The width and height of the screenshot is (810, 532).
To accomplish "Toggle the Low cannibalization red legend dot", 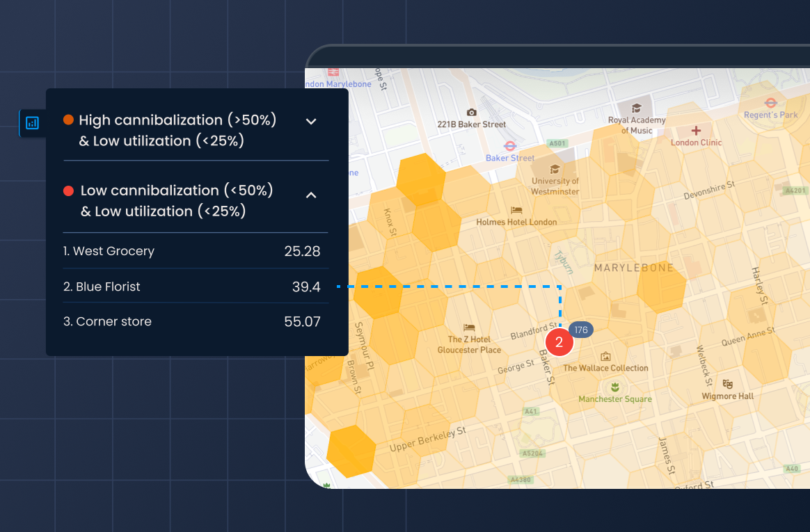I will click(x=67, y=190).
